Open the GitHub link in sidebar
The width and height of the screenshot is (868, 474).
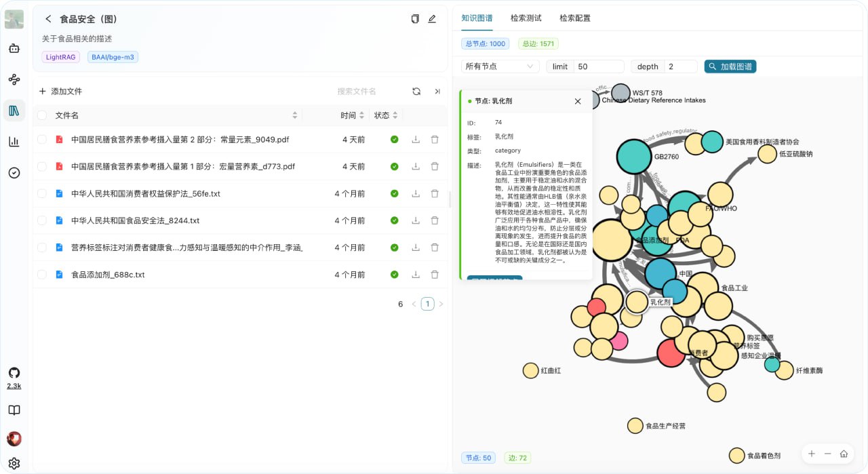click(x=14, y=373)
